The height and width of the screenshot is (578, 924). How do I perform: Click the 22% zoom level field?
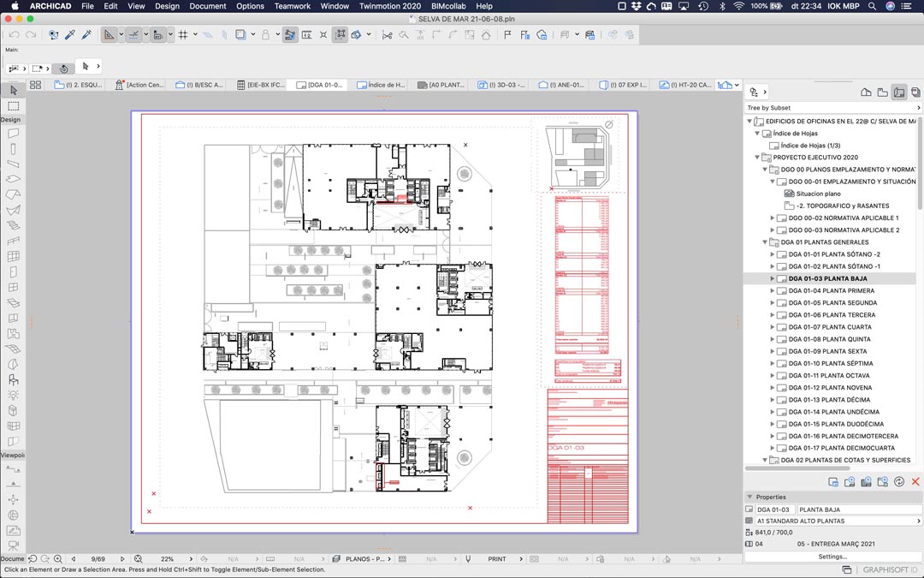click(167, 559)
